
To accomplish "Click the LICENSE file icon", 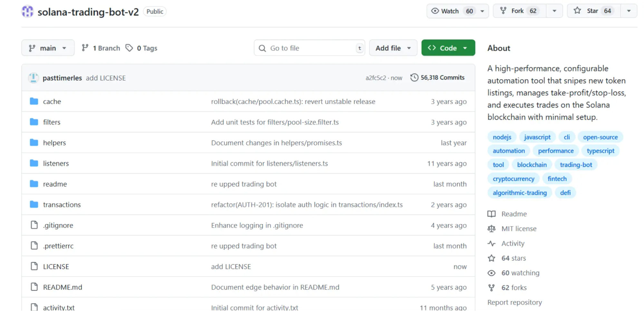I will [x=34, y=266].
